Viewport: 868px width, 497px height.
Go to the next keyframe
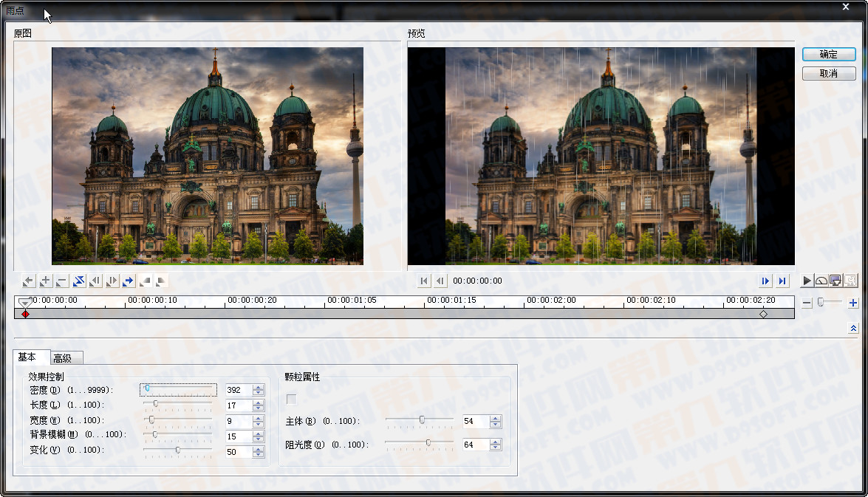(129, 281)
